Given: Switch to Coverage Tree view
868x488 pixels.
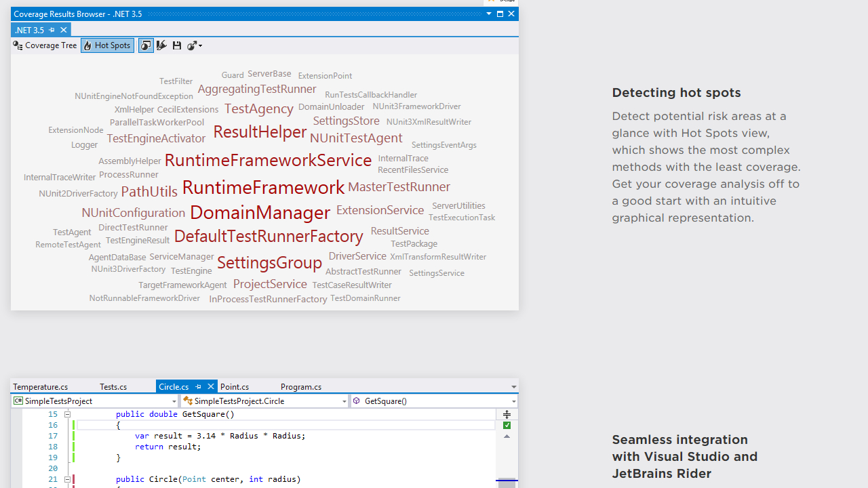Looking at the screenshot, I should click(45, 45).
